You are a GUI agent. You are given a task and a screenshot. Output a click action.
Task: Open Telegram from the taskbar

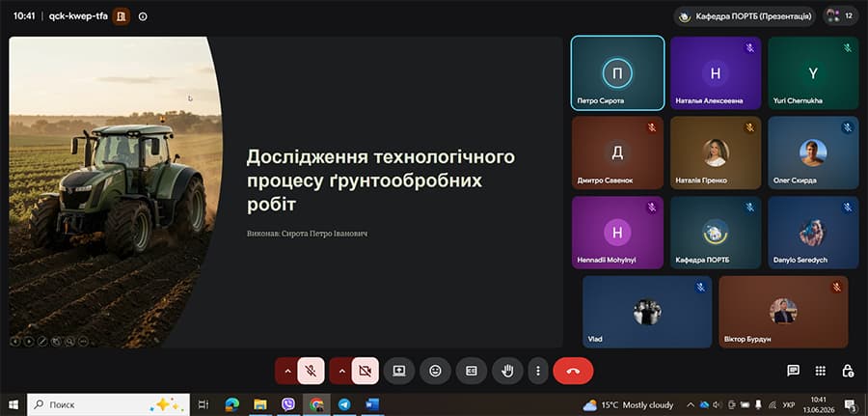coord(344,405)
